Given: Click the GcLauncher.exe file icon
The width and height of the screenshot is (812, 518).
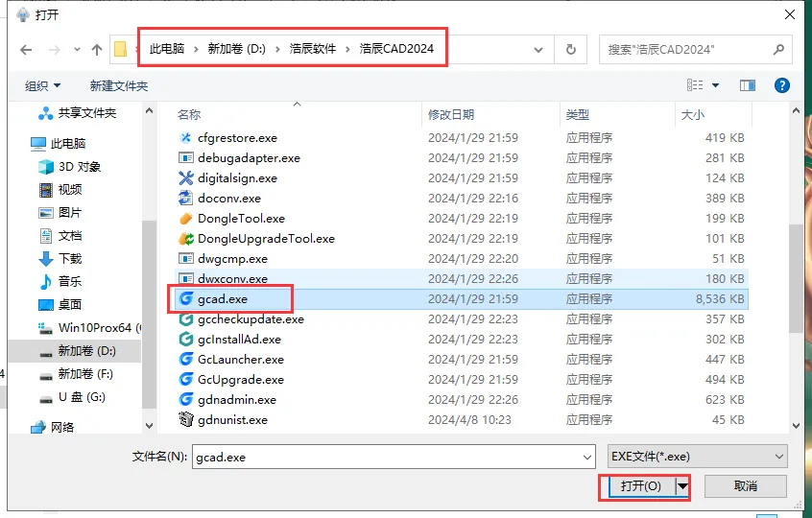Looking at the screenshot, I should [x=185, y=360].
